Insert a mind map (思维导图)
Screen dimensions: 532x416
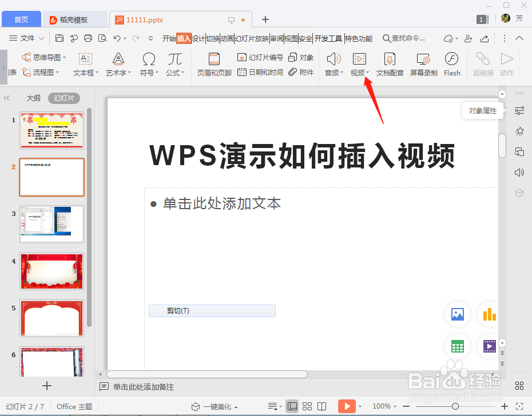(x=44, y=57)
